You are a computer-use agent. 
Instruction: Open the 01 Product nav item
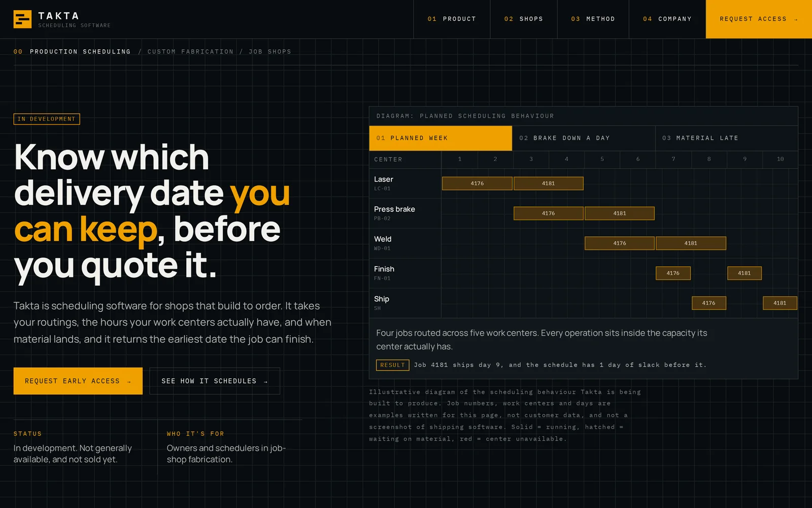click(x=452, y=19)
